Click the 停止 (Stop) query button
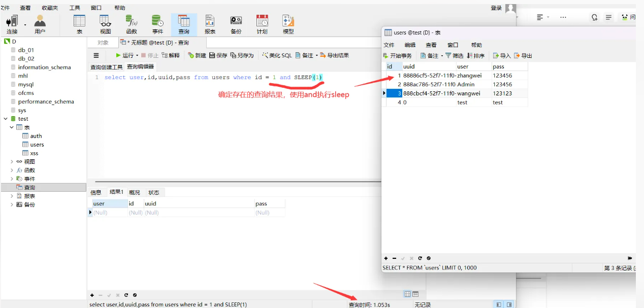Viewport: 644px width, 308px height. 150,55
